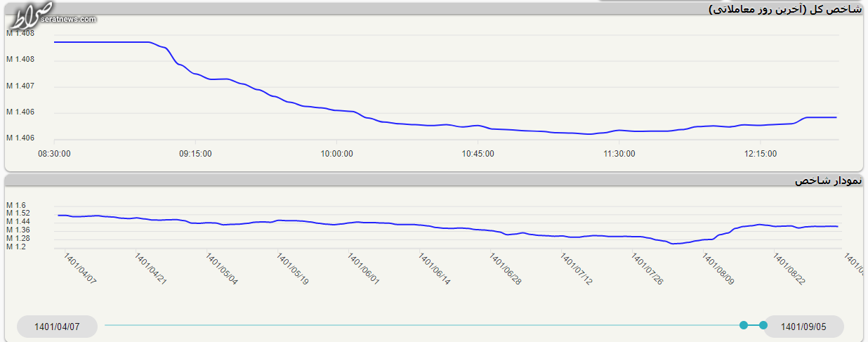Click the 1401/04/07 start date pill button

pyautogui.click(x=57, y=327)
